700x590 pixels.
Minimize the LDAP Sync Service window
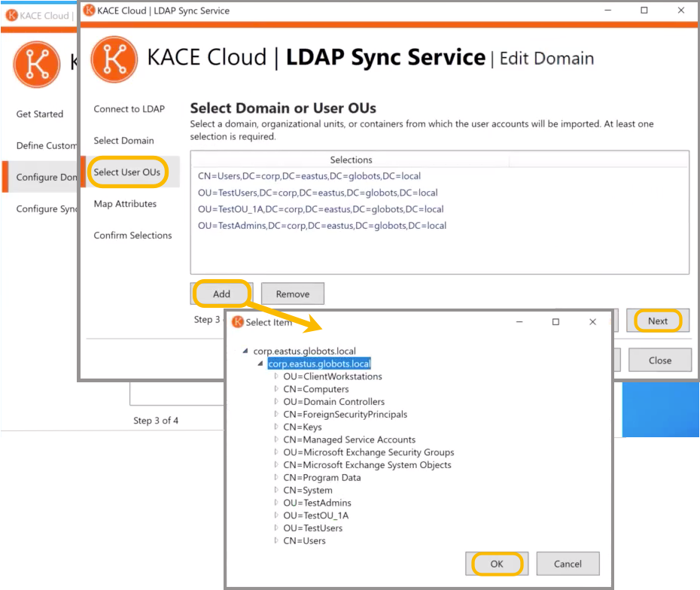click(x=608, y=11)
